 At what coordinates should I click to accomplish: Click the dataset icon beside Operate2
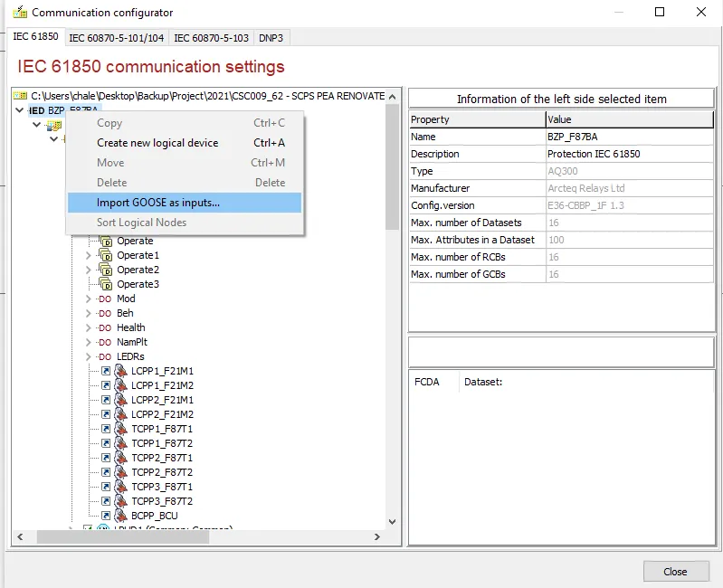tap(106, 270)
